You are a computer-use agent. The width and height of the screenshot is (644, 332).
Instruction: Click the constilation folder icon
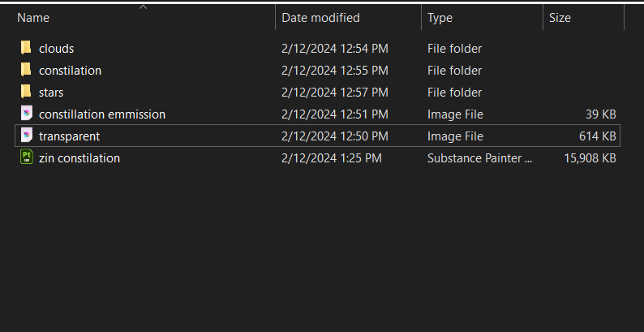pyautogui.click(x=26, y=70)
